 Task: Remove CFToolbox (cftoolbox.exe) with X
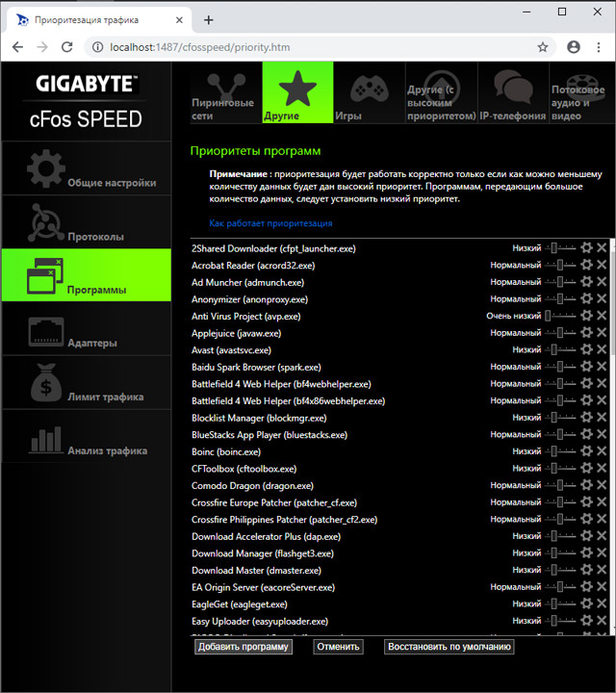[x=602, y=468]
